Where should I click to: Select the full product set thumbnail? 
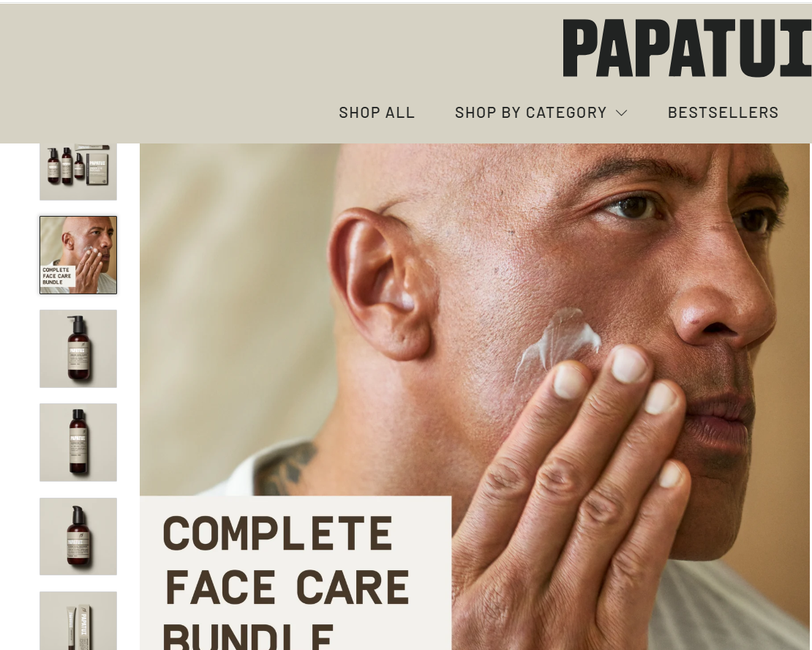78,172
